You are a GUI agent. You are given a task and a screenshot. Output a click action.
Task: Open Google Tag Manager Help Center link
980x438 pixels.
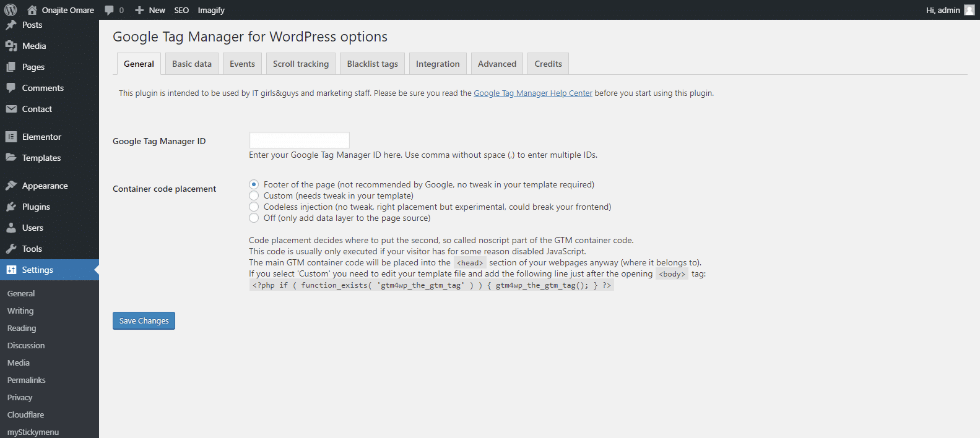[x=533, y=93]
